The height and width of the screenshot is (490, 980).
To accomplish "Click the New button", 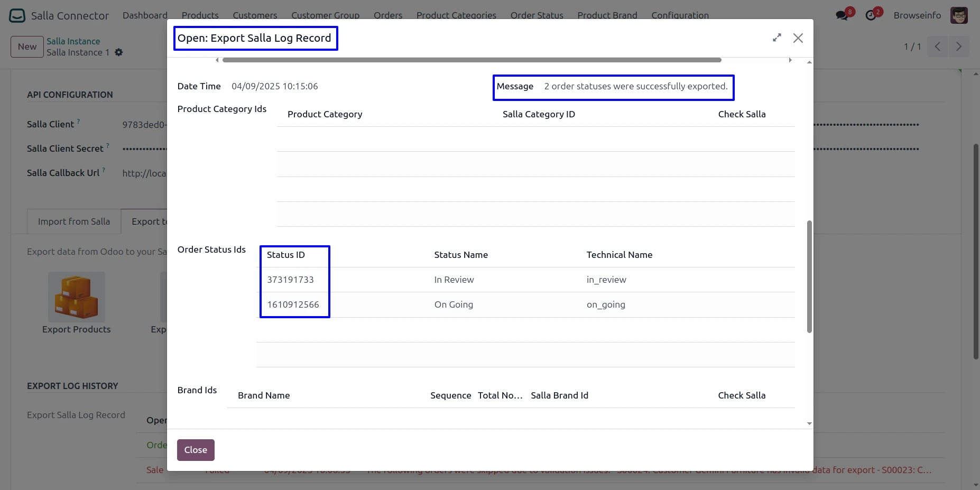I will [x=27, y=47].
